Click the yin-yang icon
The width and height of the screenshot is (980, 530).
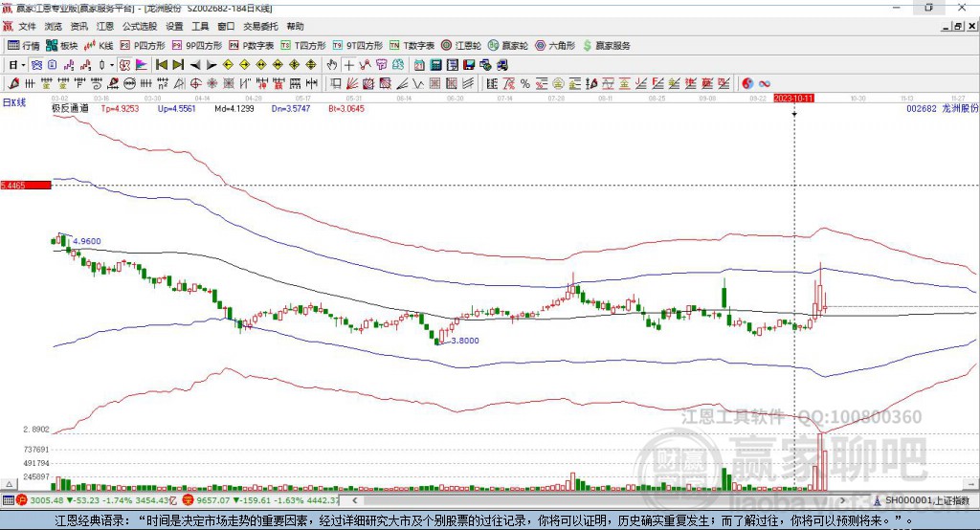click(747, 84)
